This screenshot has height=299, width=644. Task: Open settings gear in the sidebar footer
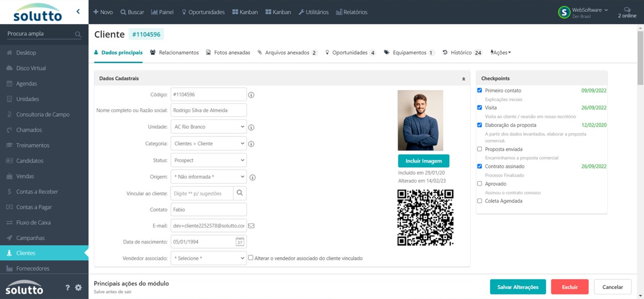tap(78, 288)
